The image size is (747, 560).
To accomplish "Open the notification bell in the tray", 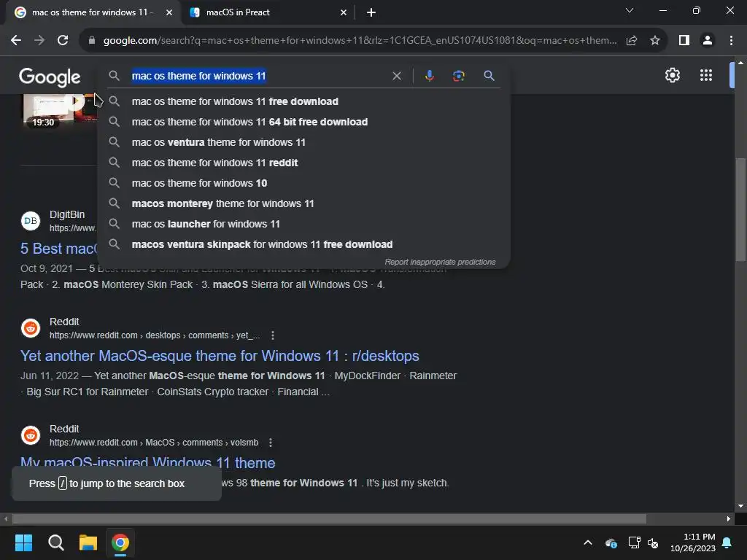I will (x=727, y=542).
